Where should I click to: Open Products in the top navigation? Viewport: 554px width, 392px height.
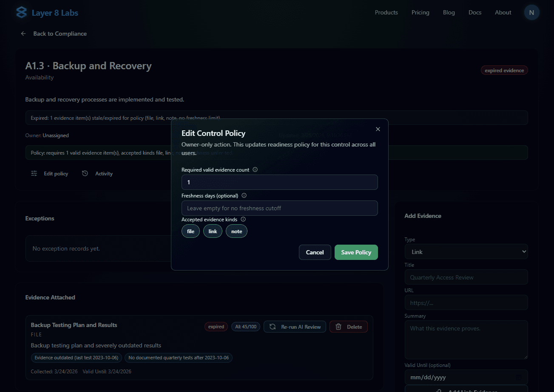[386, 12]
